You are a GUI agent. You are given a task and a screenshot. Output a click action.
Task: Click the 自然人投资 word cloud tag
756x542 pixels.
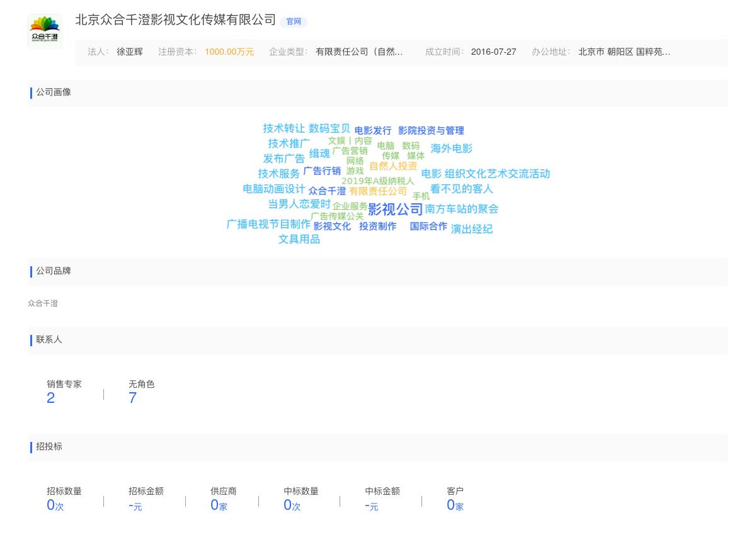[x=393, y=166]
